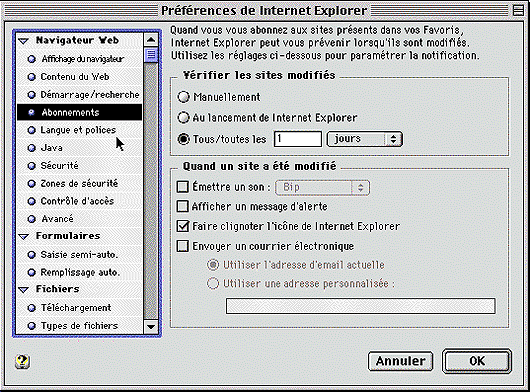
Task: Select the Tous/toutes les radio button
Action: [x=183, y=139]
